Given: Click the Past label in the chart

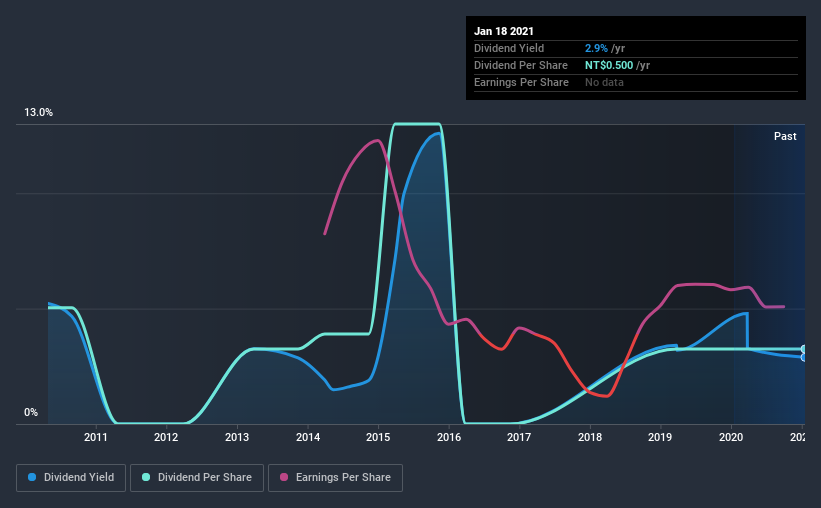Looking at the screenshot, I should (785, 136).
